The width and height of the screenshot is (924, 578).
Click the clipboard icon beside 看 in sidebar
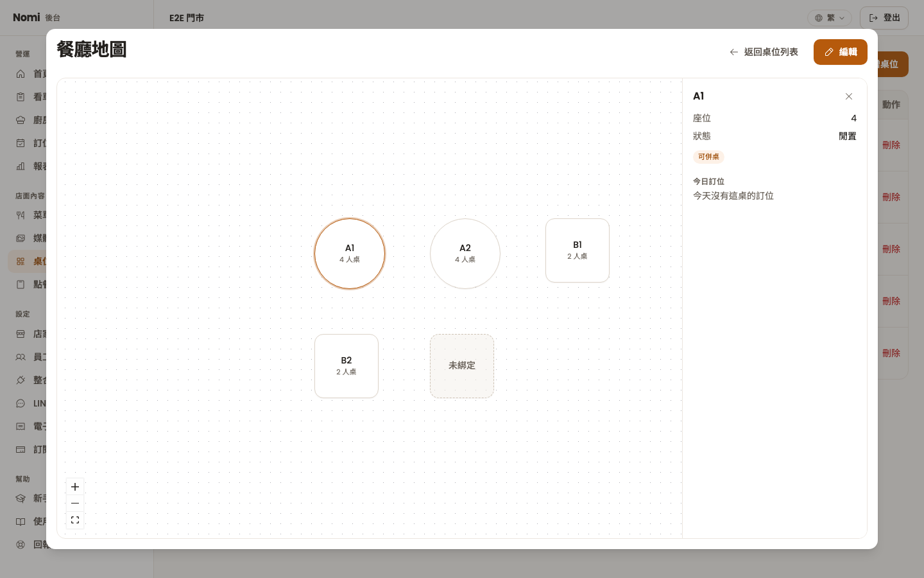[x=21, y=97]
